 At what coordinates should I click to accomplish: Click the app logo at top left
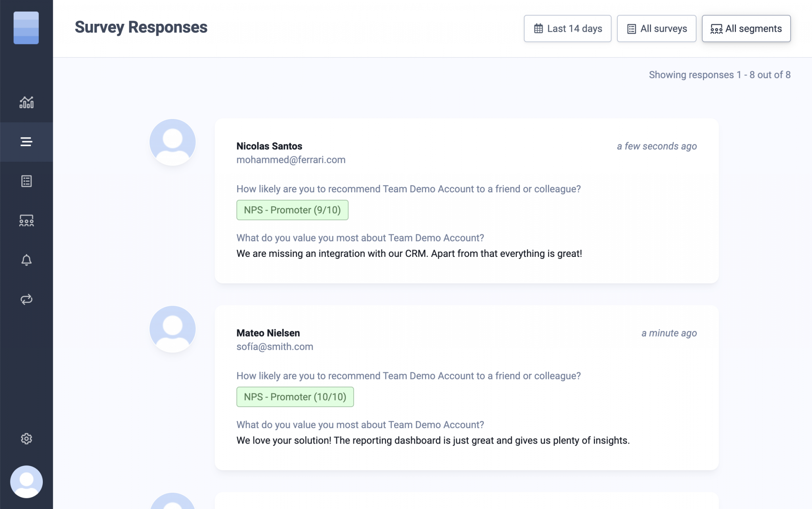pyautogui.click(x=26, y=28)
